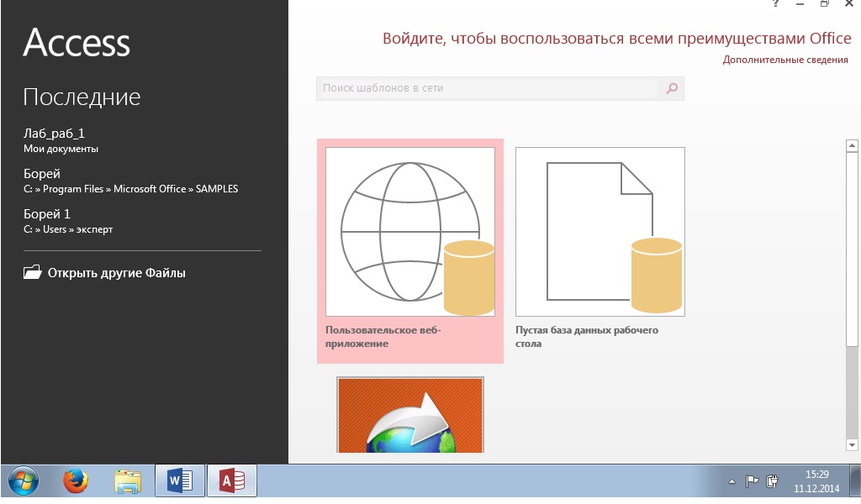The image size is (861, 504).
Task: Click the folder icon beside Открыть другие Файлы
Action: click(x=33, y=272)
